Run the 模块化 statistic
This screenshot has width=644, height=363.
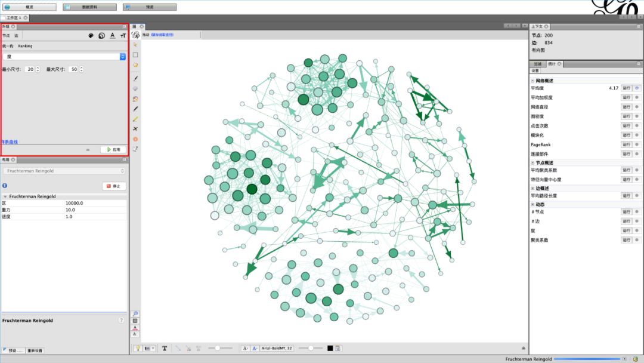(626, 135)
